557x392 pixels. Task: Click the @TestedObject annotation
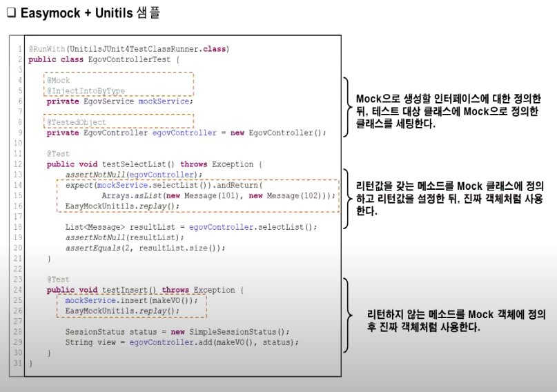pyautogui.click(x=77, y=122)
